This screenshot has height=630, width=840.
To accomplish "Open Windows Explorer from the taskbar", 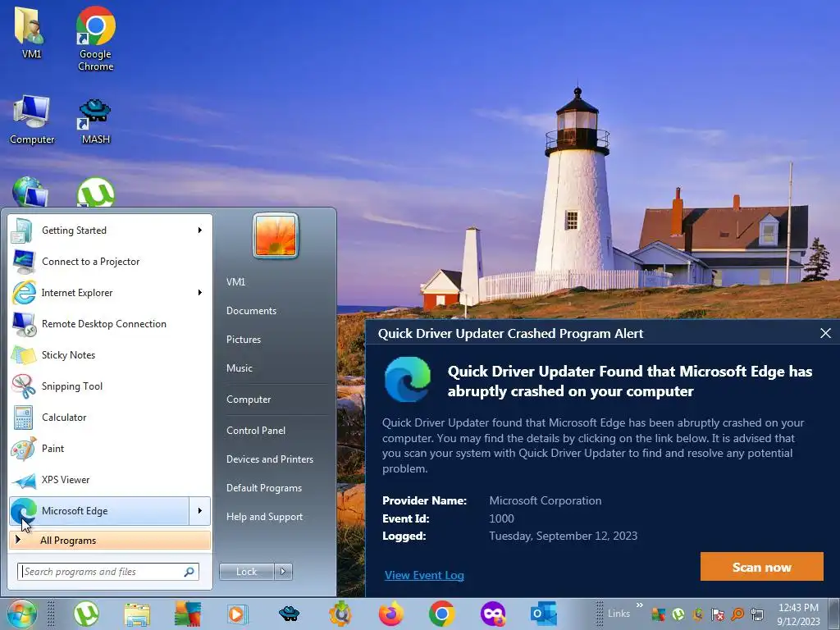I will tap(137, 614).
